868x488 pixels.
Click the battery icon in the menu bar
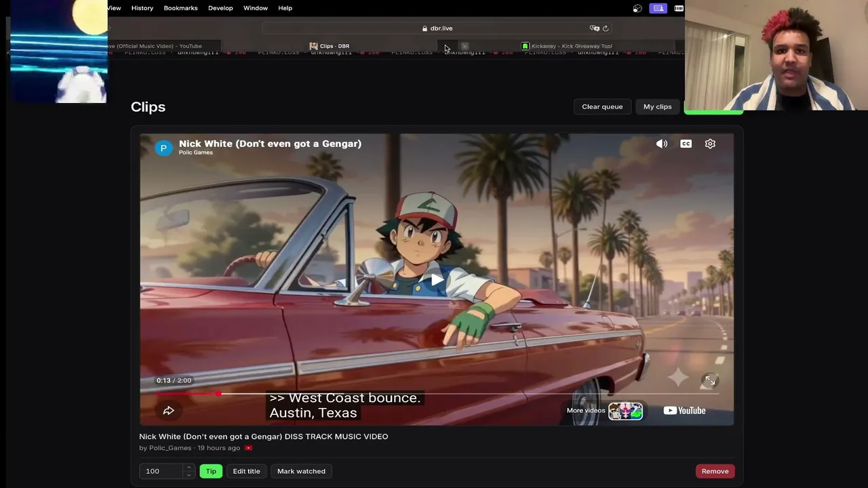tap(679, 8)
